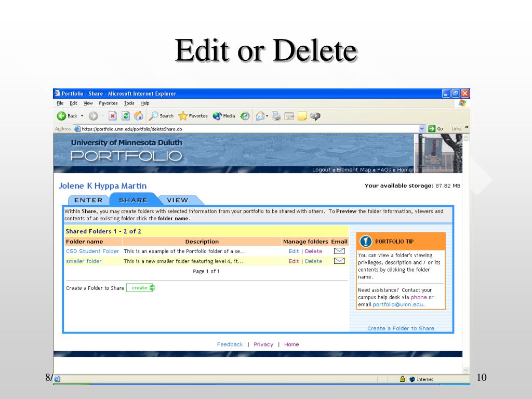Viewport: 532px width, 399px height.
Task: Open the Search toolbar button
Action: (162, 116)
